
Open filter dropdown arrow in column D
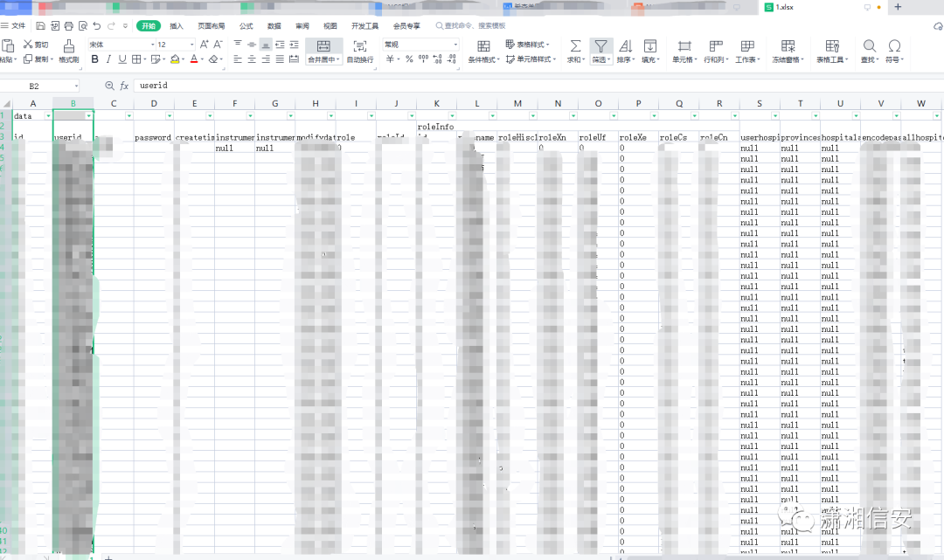click(170, 115)
